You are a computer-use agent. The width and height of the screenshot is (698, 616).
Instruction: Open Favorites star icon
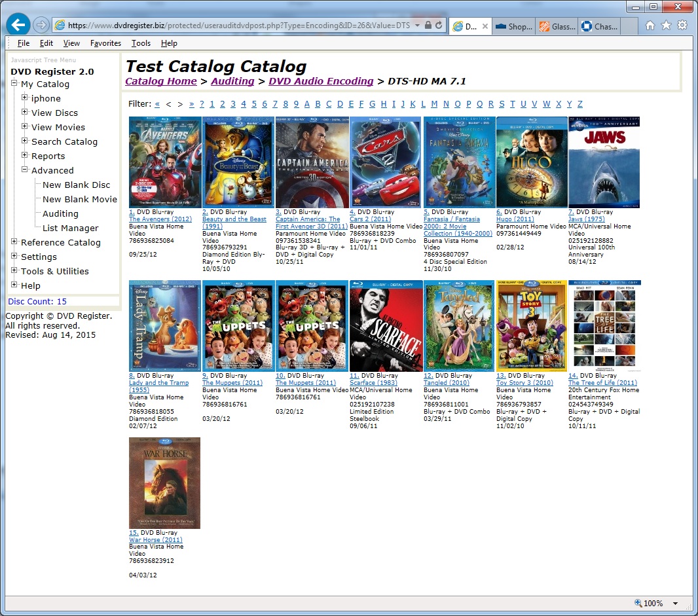(x=666, y=26)
